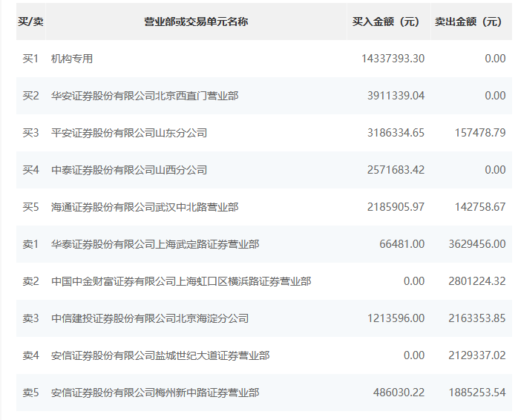Select 安信证券股份有限公司梅州新中路证券营业部

[x=155, y=393]
